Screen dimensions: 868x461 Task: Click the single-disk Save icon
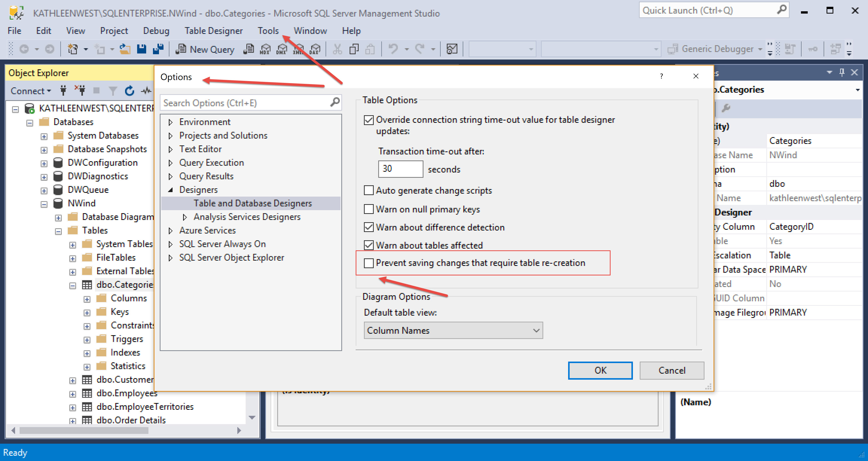(x=141, y=49)
